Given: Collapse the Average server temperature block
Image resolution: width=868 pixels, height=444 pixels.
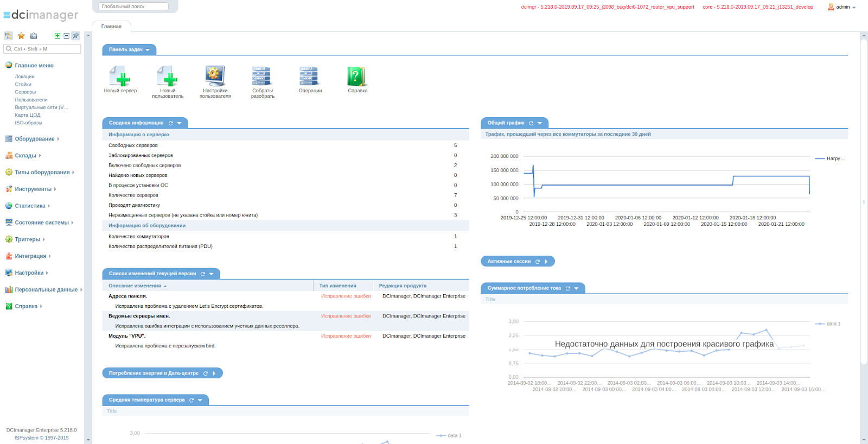Looking at the screenshot, I should [200, 400].
